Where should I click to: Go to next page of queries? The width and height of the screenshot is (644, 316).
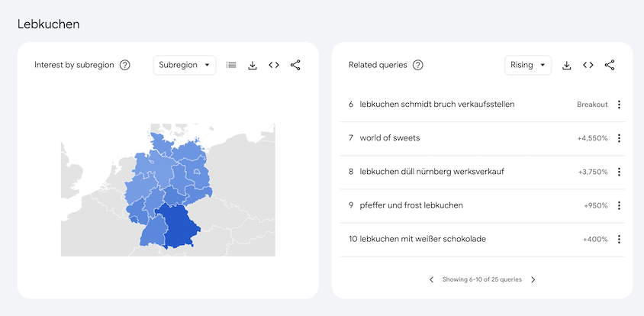point(533,280)
